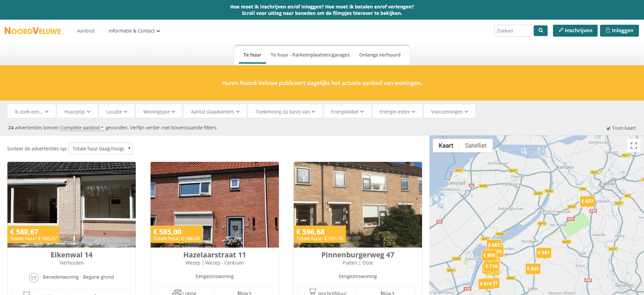The image size is (644, 295).
Task: Click the NoordVeluwe logo
Action: click(33, 31)
